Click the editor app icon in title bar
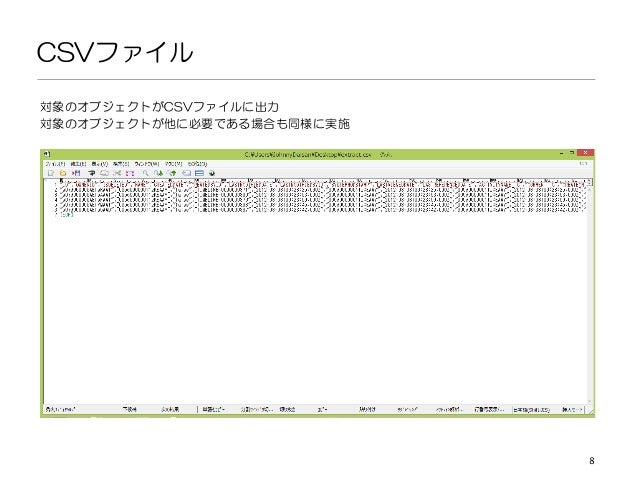 [47, 154]
